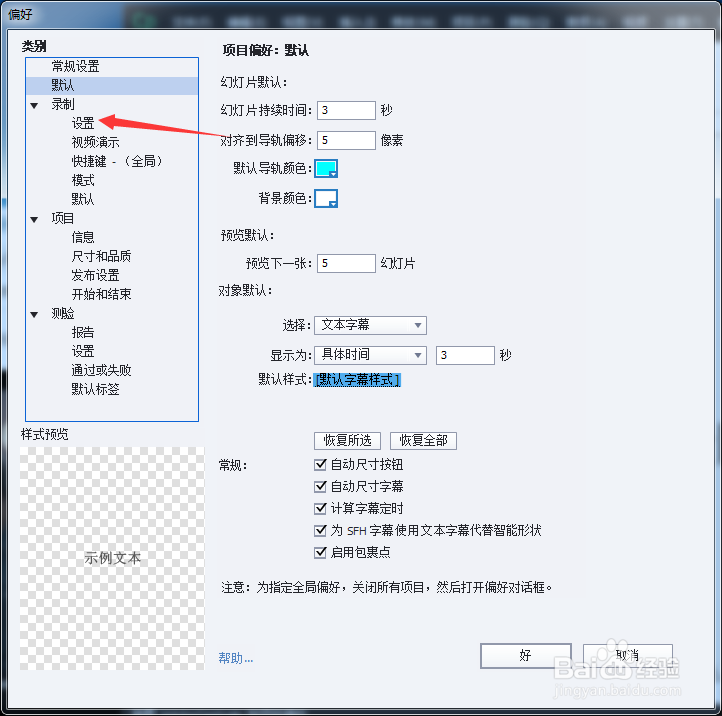Confirm with the 好 button

click(x=526, y=656)
